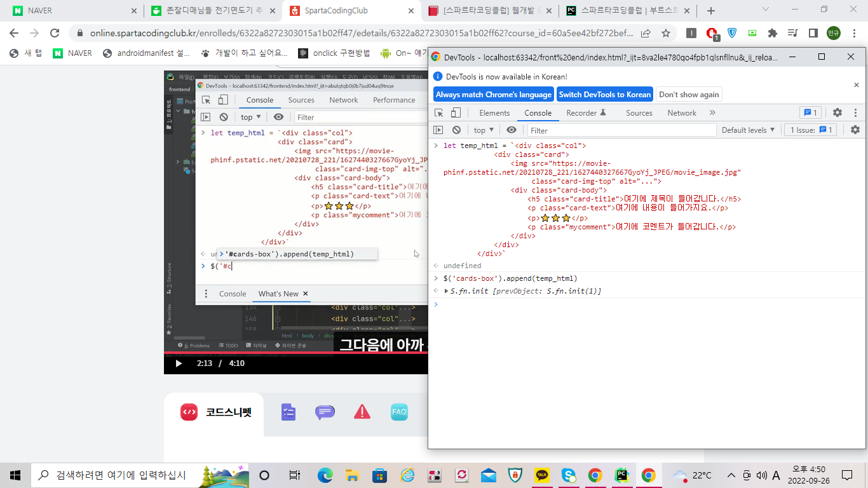Toggle Chrome side panel
This screenshot has width=868, height=488.
coord(813,33)
